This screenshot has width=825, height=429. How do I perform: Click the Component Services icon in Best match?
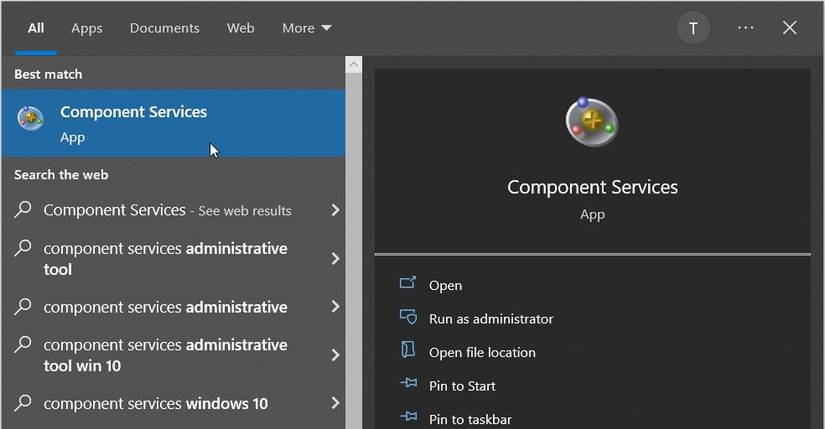30,119
